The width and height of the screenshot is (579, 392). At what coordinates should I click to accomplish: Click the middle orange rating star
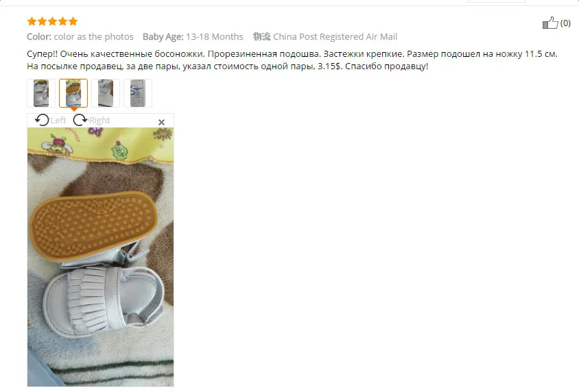click(52, 21)
